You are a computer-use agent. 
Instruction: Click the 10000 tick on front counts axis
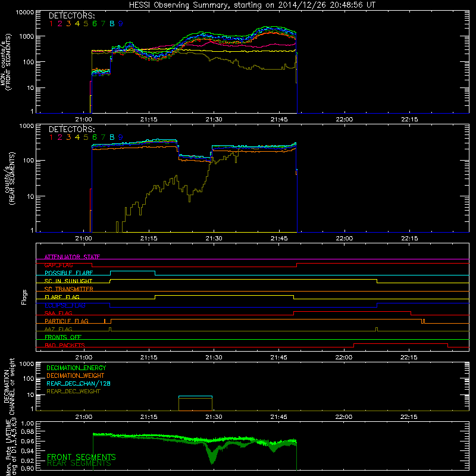click(x=25, y=12)
